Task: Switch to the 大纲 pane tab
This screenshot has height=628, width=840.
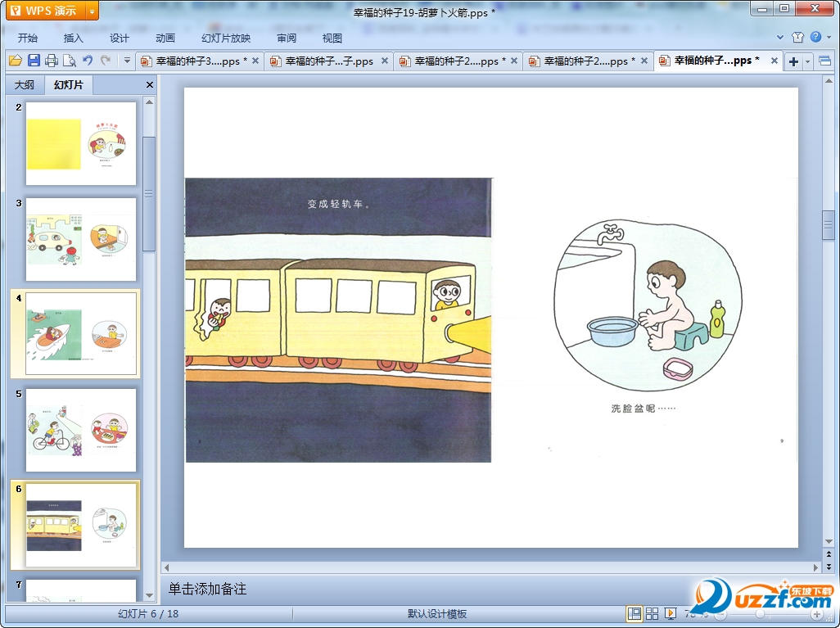Action: tap(25, 84)
